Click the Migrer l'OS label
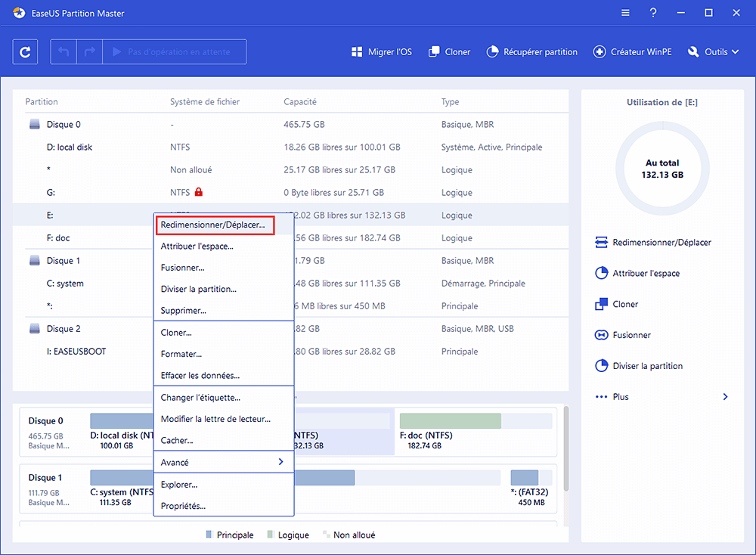This screenshot has height=555, width=756. (390, 51)
